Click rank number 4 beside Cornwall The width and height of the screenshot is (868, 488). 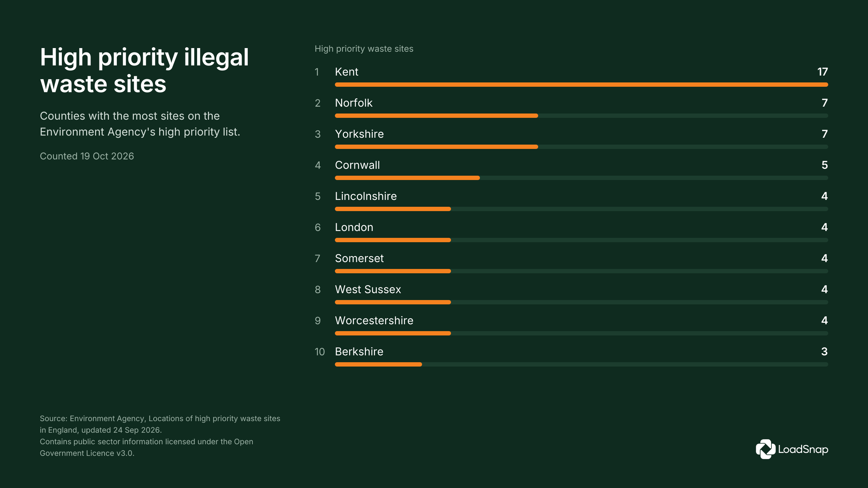tap(318, 166)
